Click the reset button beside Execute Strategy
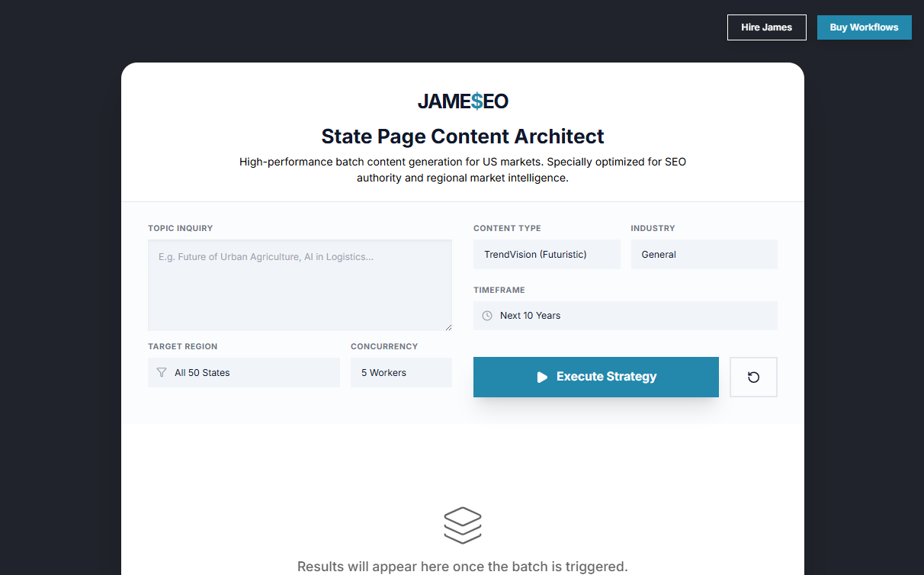 coord(753,376)
